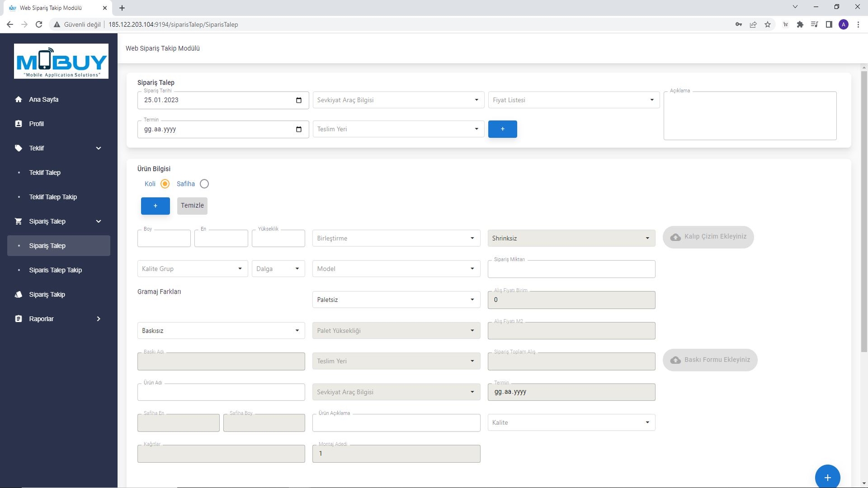Select the Safiha radio button
Screen dimensions: 868x488
tap(204, 184)
